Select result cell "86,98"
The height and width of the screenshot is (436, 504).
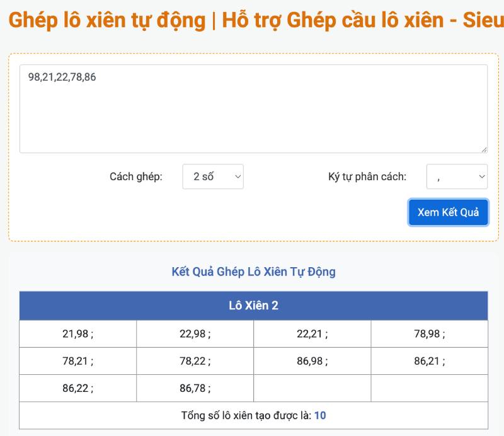[312, 360]
